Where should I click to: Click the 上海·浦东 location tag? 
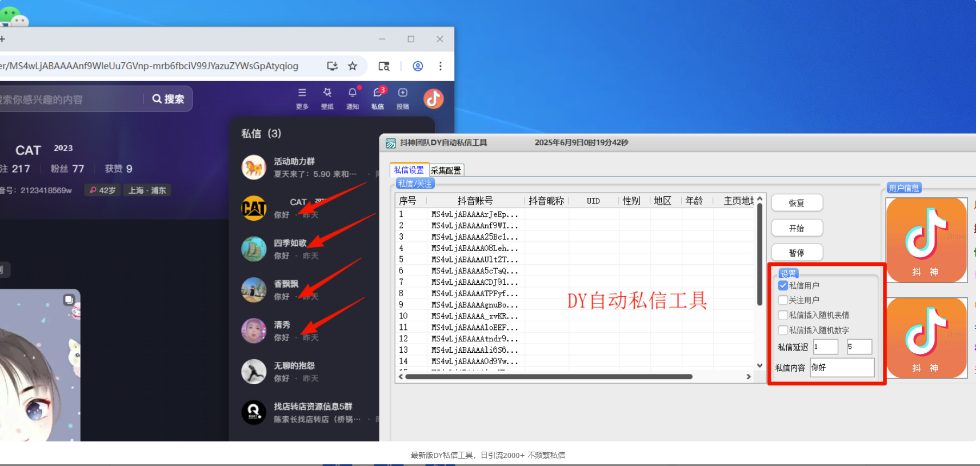click(x=147, y=190)
